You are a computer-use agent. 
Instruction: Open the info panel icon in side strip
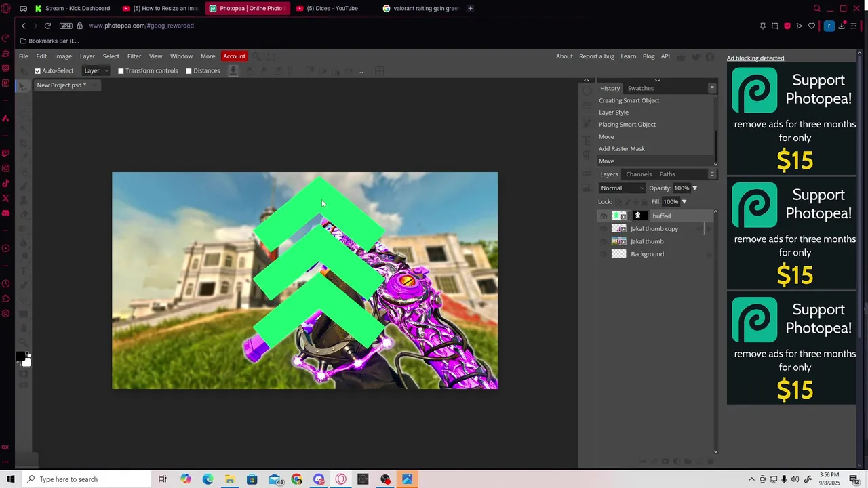587,91
